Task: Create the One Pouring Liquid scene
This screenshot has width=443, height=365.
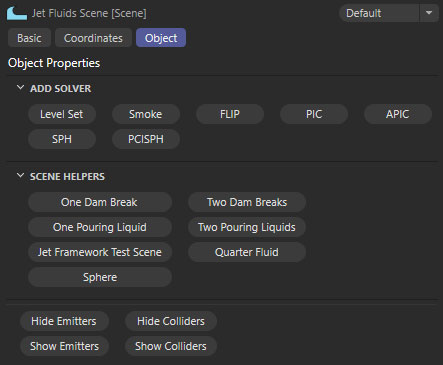Action: click(100, 227)
